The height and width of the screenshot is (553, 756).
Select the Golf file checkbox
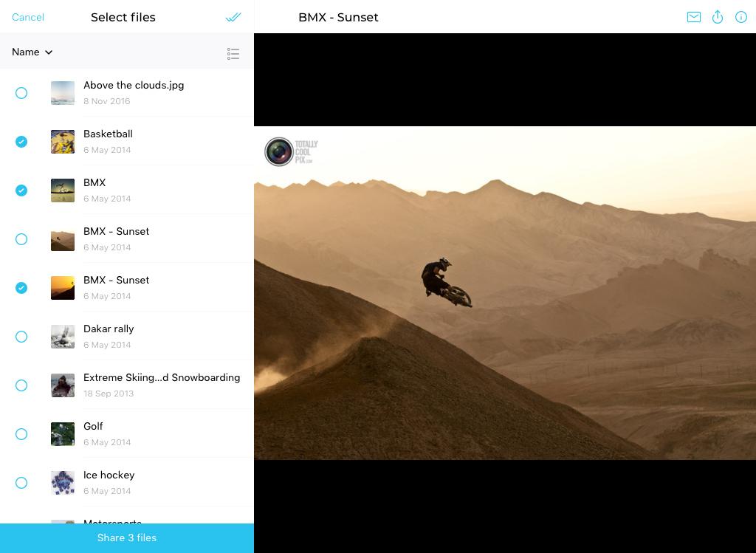click(x=21, y=434)
